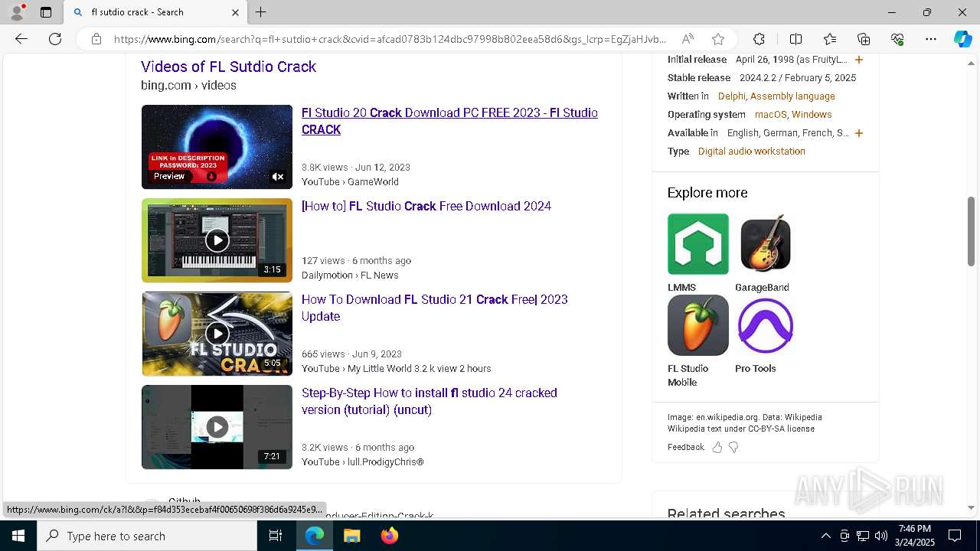Open the taskbar clock showing 7:46 PM
The height and width of the screenshot is (551, 980).
click(x=914, y=536)
